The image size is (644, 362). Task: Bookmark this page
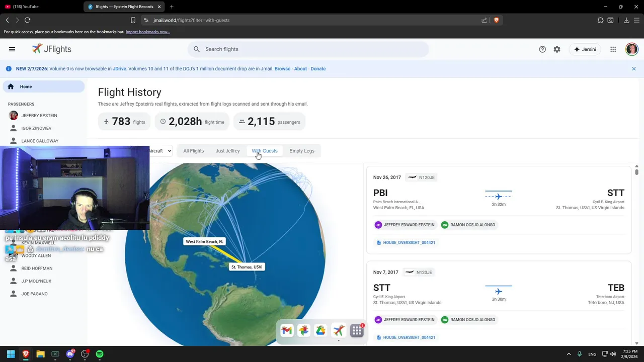pos(133,20)
